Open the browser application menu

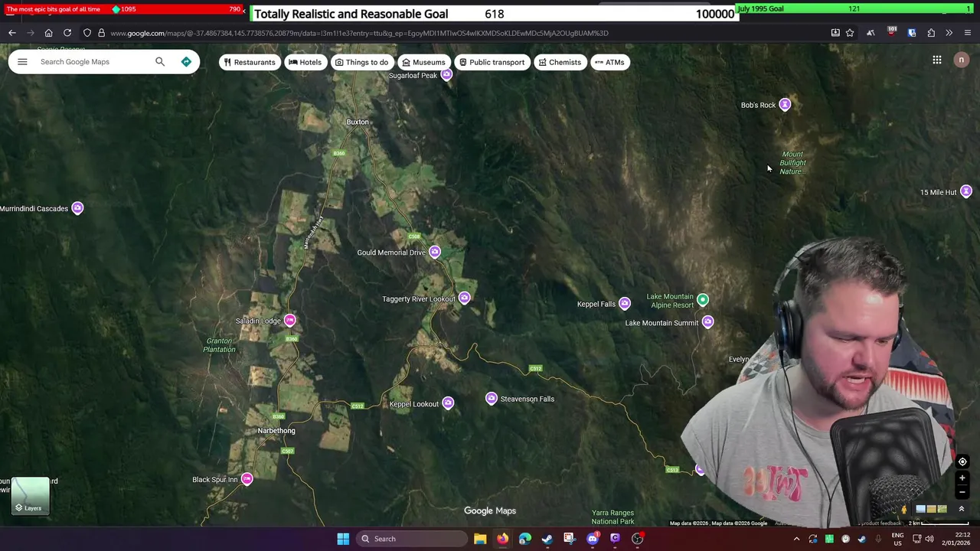968,33
